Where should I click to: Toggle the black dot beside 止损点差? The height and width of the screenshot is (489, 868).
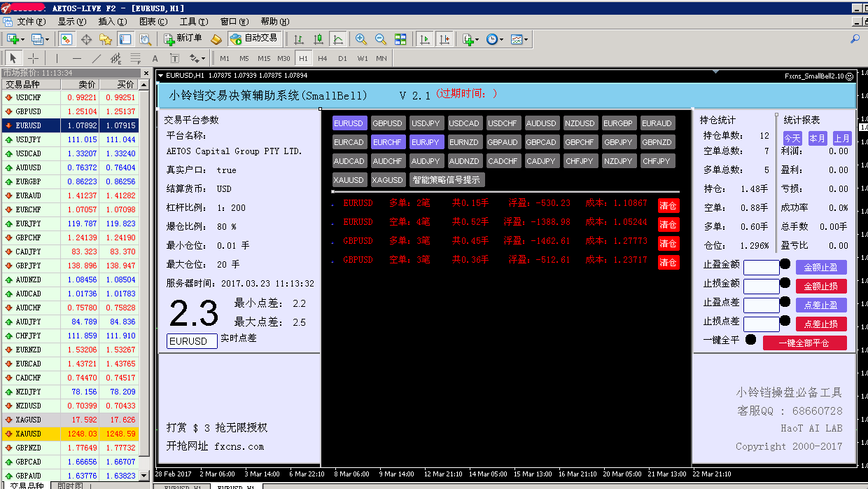coord(785,321)
